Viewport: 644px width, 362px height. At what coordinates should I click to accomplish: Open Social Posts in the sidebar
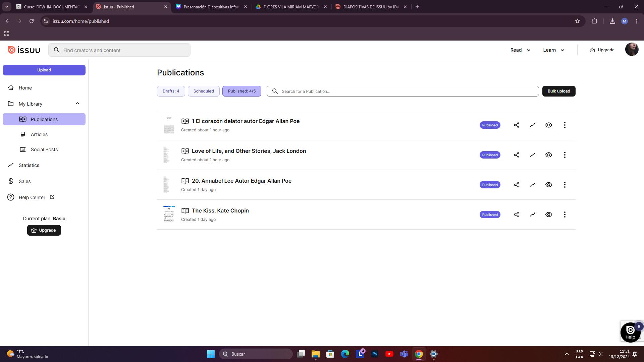[44, 149]
